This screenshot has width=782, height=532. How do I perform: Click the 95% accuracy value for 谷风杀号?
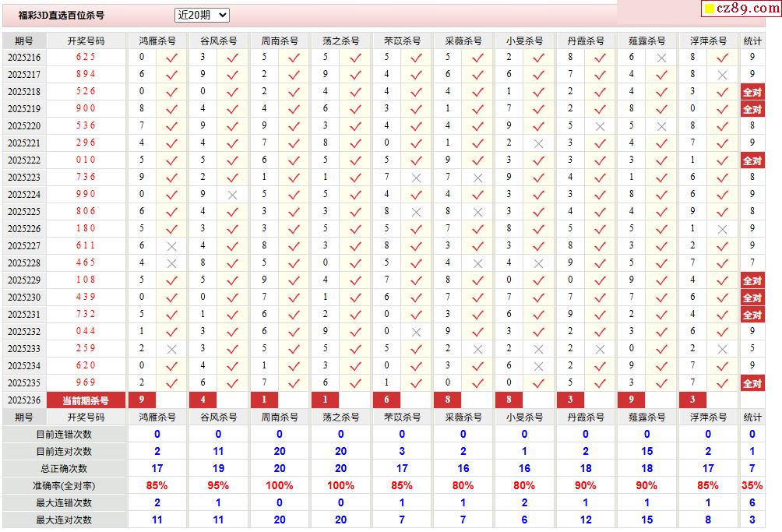[218, 485]
